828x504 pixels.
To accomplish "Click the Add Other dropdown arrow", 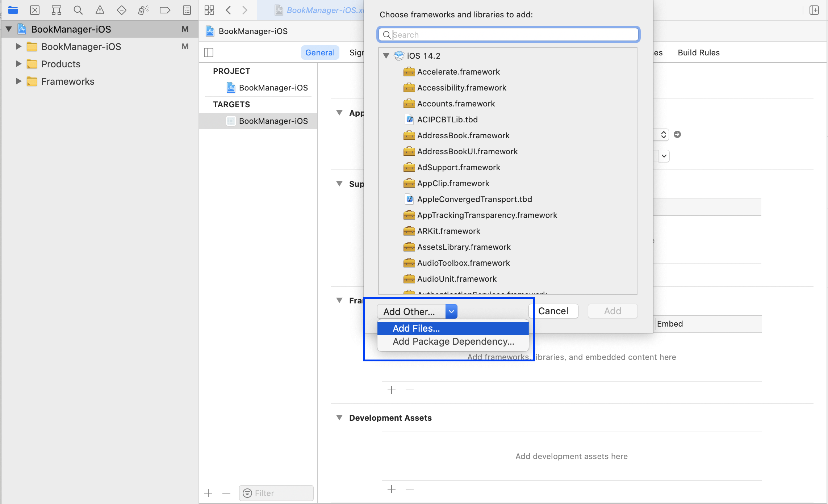I will pos(451,311).
